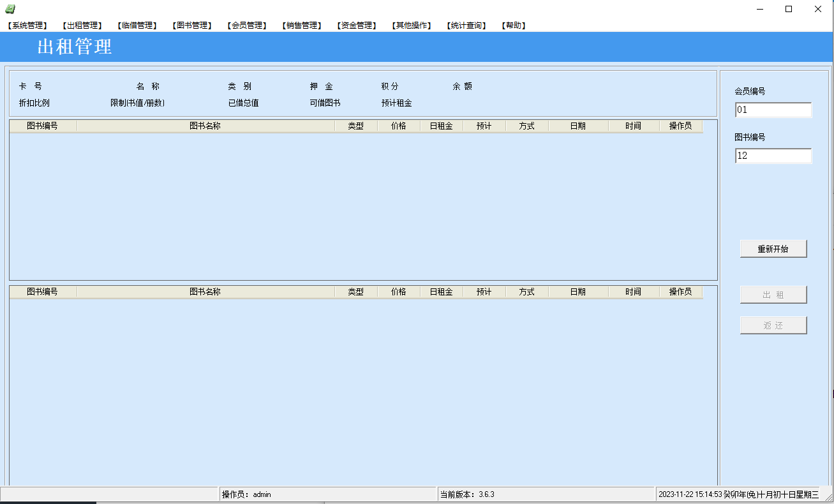This screenshot has height=504, width=834.
Task: Click the 限制(书值/册数) label
Action: coord(138,103)
